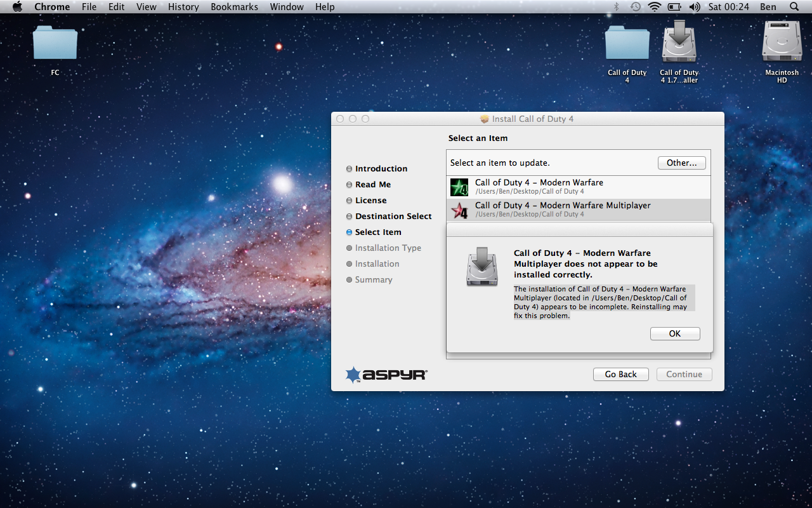
Task: Click the Installation step
Action: point(377,264)
